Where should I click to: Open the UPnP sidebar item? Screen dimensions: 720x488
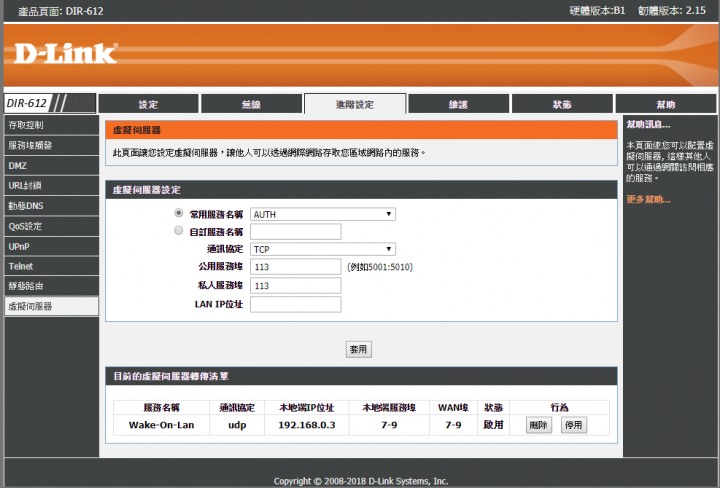coord(51,247)
